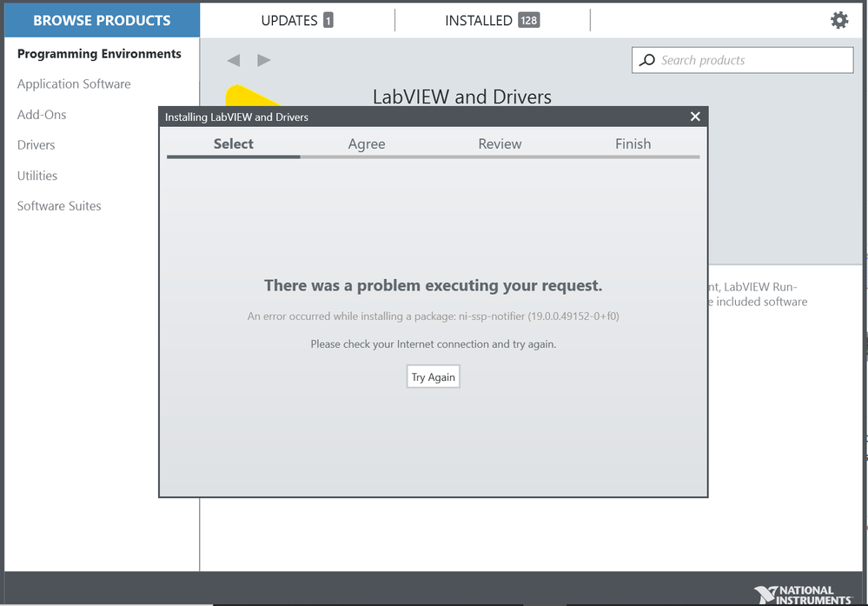Open the Drivers category
The width and height of the screenshot is (868, 606).
click(x=36, y=145)
